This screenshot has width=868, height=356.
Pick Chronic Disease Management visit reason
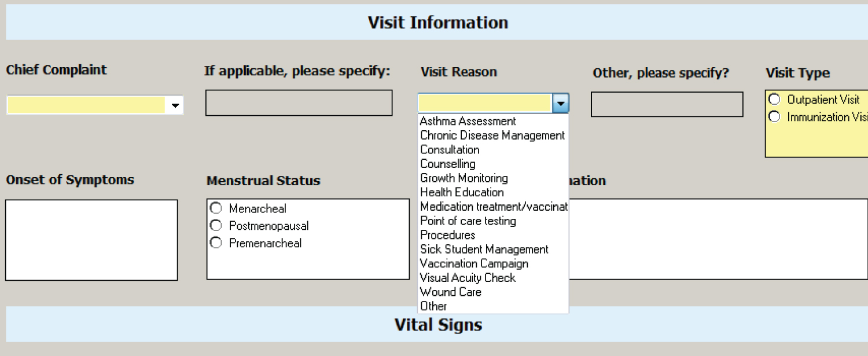[492, 135]
